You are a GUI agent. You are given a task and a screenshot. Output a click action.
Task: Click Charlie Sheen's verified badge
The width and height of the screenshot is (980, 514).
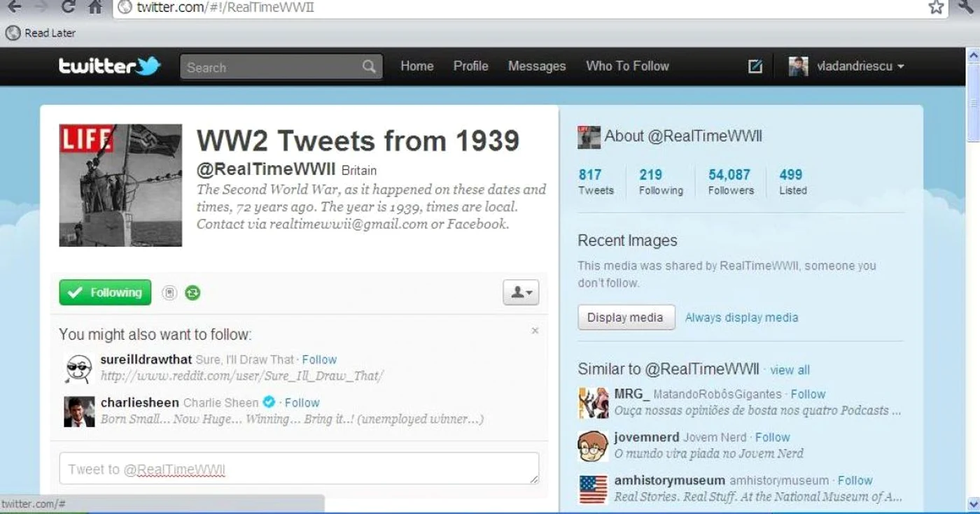(x=269, y=402)
